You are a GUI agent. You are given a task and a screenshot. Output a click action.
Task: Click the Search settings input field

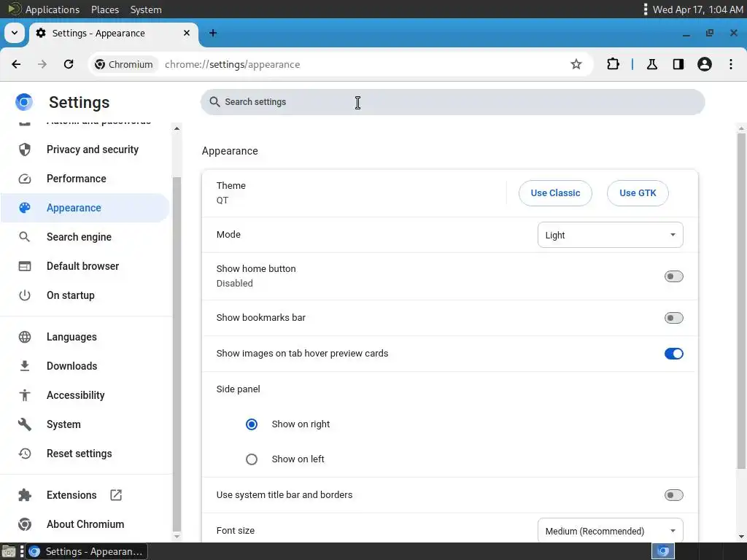point(452,102)
